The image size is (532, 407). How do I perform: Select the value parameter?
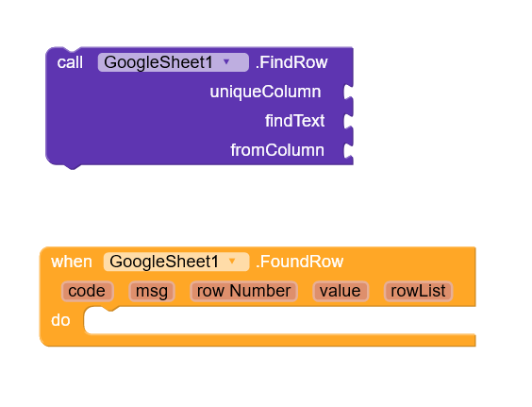tap(341, 291)
